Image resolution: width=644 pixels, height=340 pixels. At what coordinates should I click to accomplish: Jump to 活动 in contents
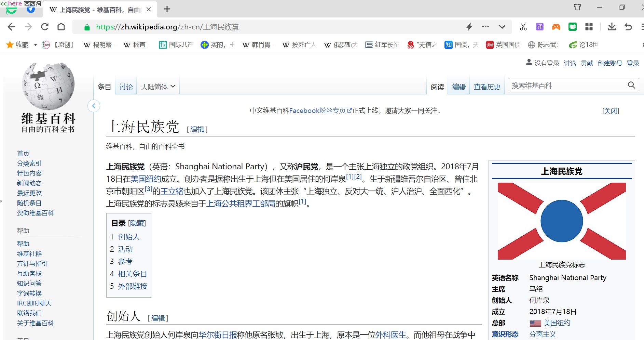click(x=125, y=249)
